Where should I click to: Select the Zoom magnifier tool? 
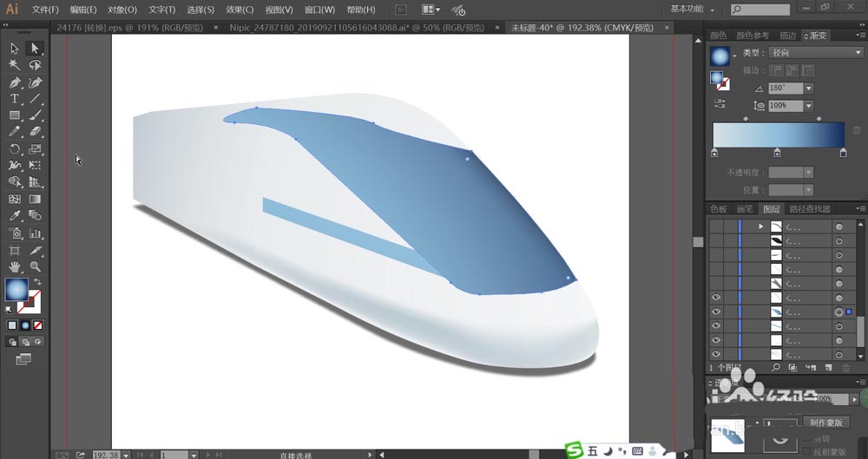click(x=35, y=267)
